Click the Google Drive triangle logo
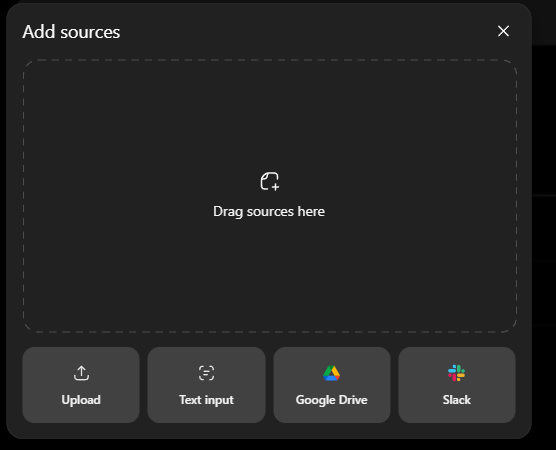This screenshot has width=556, height=450. (x=332, y=373)
